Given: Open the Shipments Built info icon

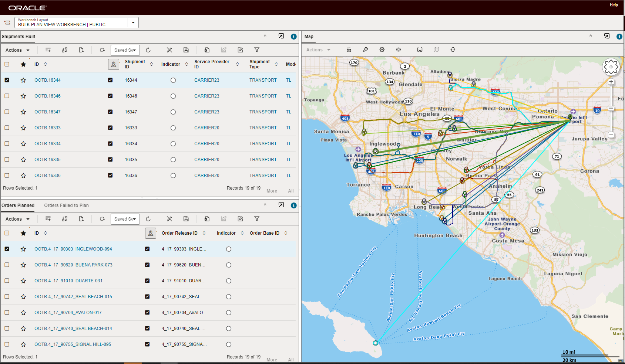Looking at the screenshot, I should point(293,37).
